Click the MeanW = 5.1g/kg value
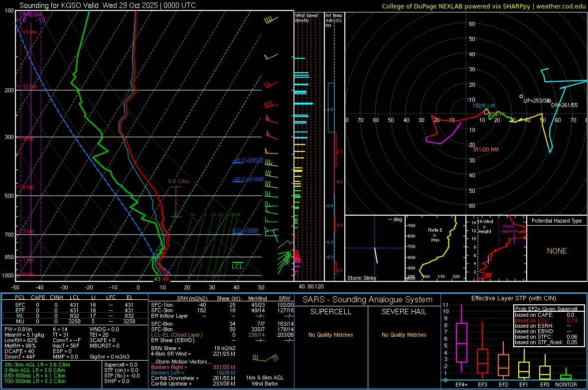 tap(24, 335)
